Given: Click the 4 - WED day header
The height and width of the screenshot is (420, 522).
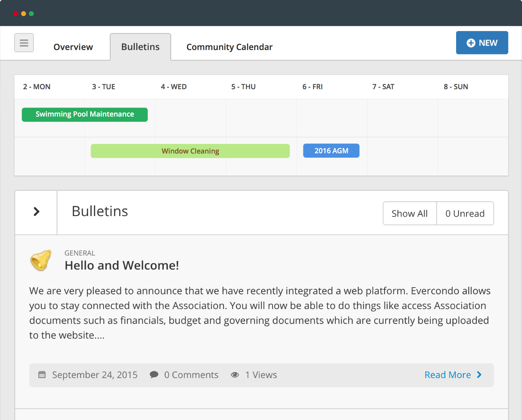Looking at the screenshot, I should [x=174, y=87].
